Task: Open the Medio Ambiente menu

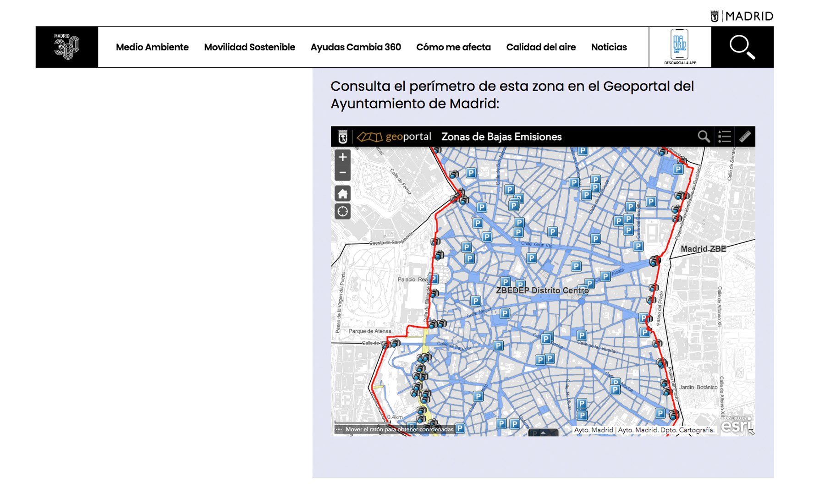Action: pyautogui.click(x=152, y=47)
